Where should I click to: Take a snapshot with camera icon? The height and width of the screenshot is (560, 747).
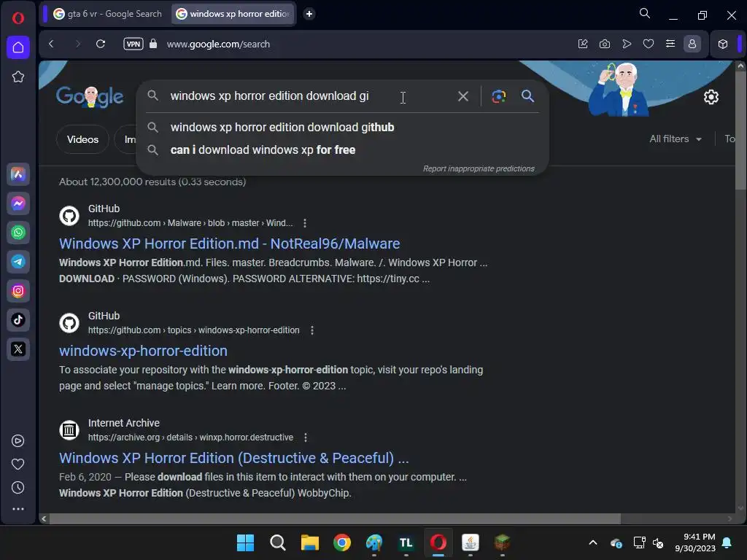point(605,44)
